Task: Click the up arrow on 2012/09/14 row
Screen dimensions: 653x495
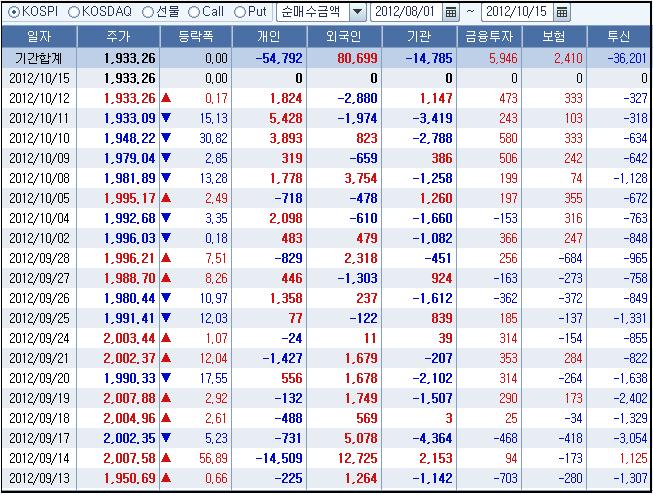Action: coord(166,458)
